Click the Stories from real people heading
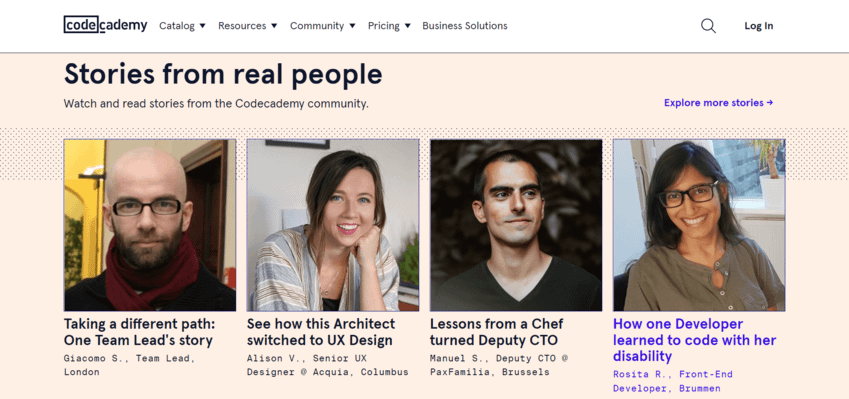 (x=223, y=74)
